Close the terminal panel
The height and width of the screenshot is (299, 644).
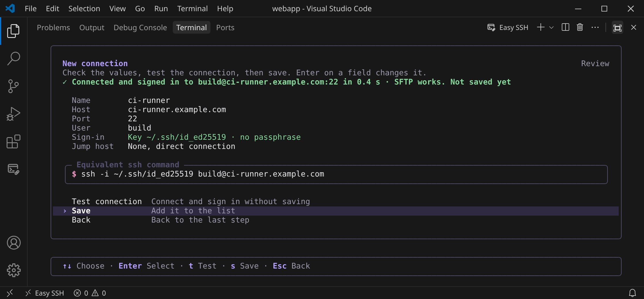[634, 27]
